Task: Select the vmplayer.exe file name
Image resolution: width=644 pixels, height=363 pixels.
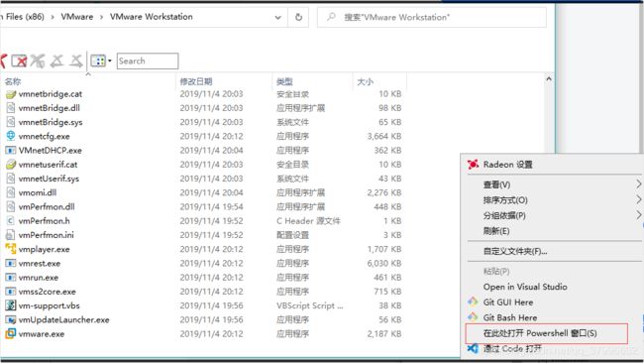Action: tap(44, 249)
